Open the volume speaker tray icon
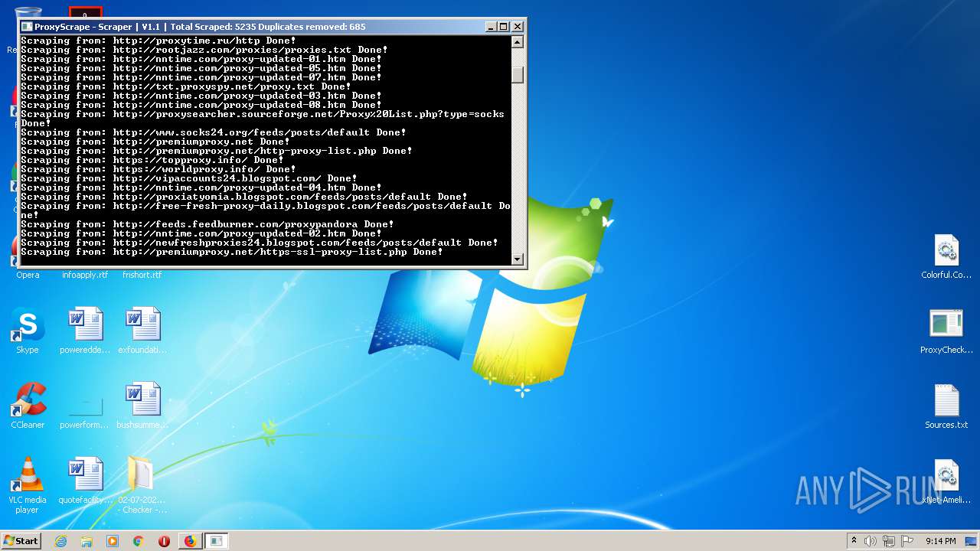The width and height of the screenshot is (980, 551). click(871, 541)
